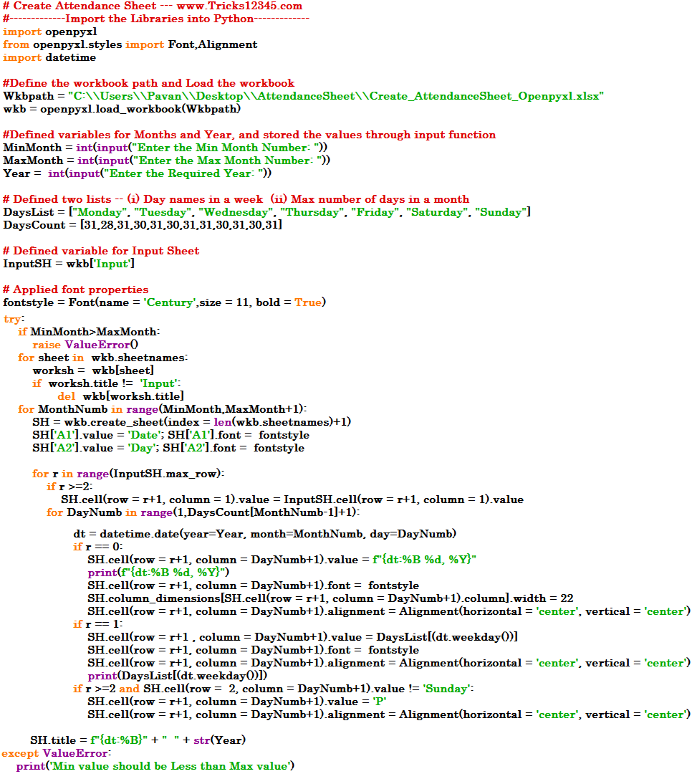Click 'for r in range(InputSH.max_row):' line
Image resolution: width=697 pixels, height=784 pixels.
[x=128, y=474]
